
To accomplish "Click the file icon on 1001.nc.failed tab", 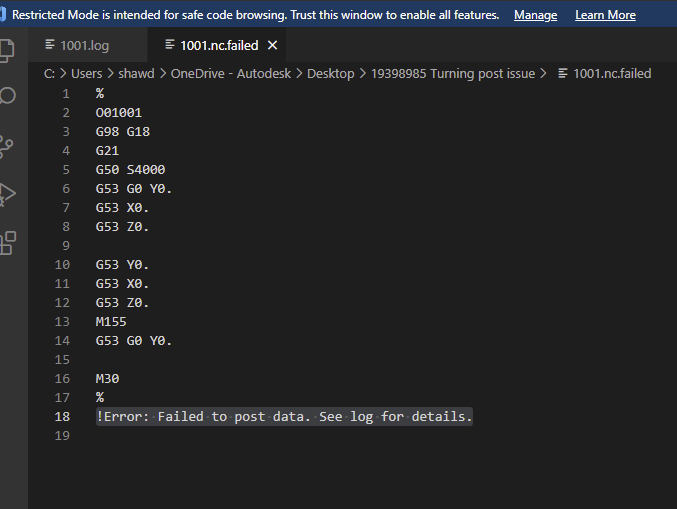I will pyautogui.click(x=169, y=46).
